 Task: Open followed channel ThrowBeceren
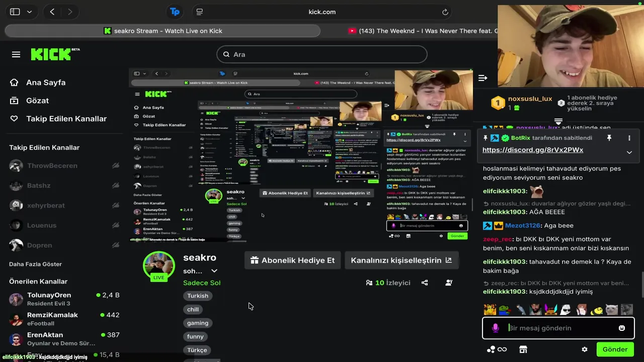pos(52,165)
